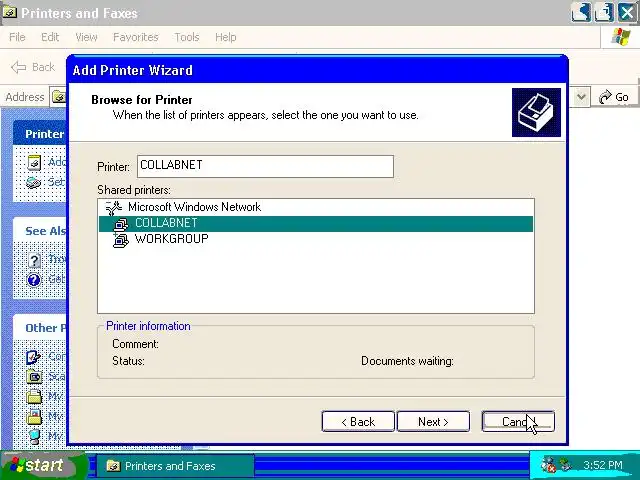The height and width of the screenshot is (480, 640).
Task: Select COLLABNET in shared printers list
Action: coord(316,223)
